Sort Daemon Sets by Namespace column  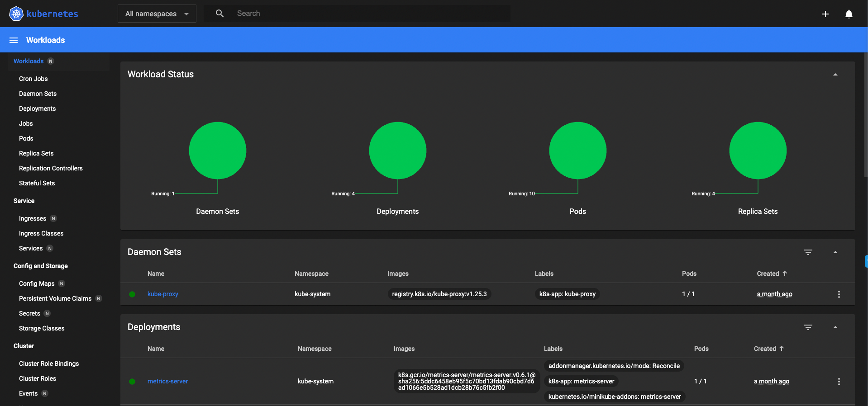coord(311,274)
